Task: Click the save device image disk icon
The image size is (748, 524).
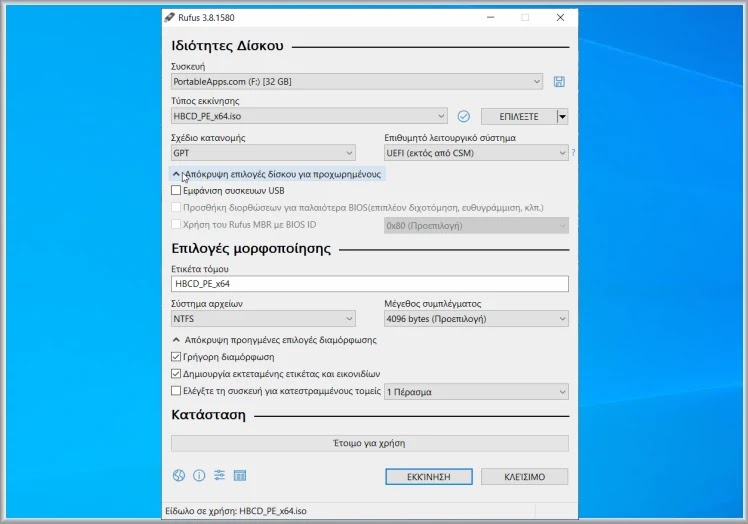Action: [x=559, y=82]
